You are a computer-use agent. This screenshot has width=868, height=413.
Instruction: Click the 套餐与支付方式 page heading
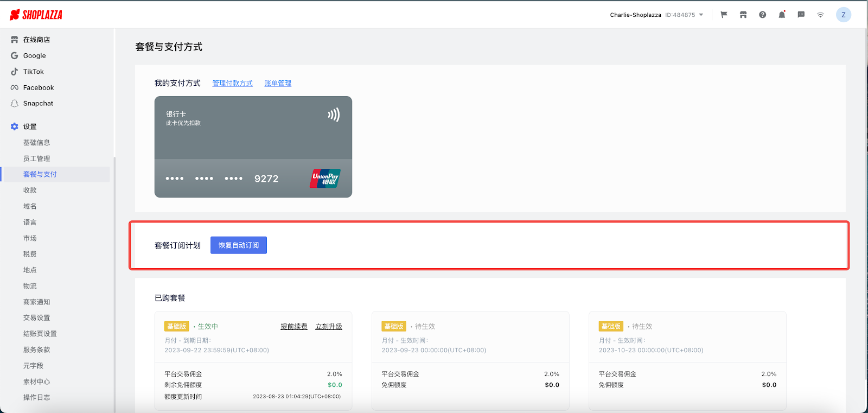click(169, 47)
